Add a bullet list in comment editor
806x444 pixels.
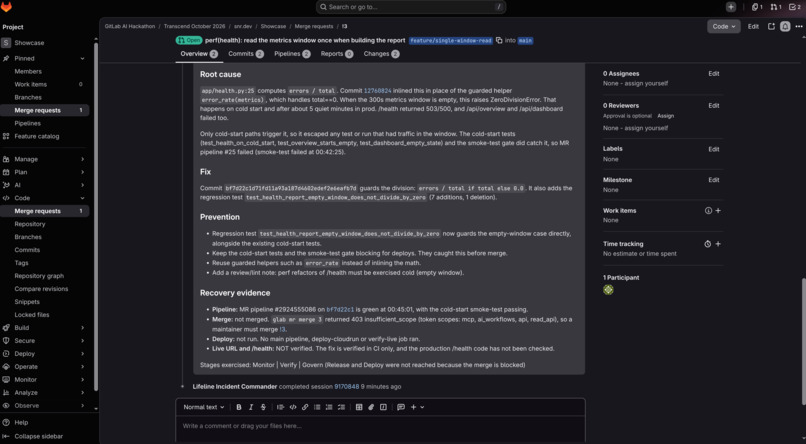[317, 407]
